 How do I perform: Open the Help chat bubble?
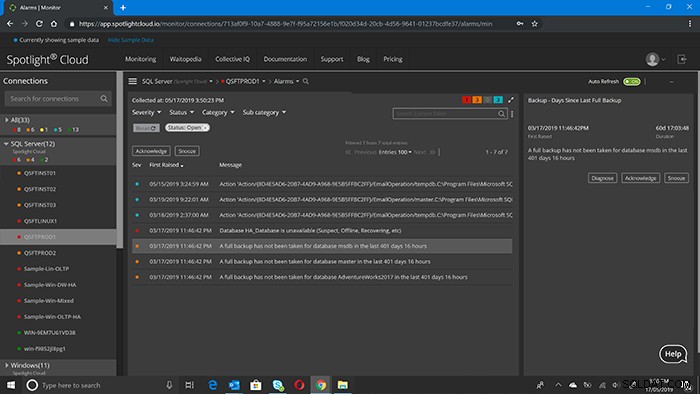coord(673,354)
